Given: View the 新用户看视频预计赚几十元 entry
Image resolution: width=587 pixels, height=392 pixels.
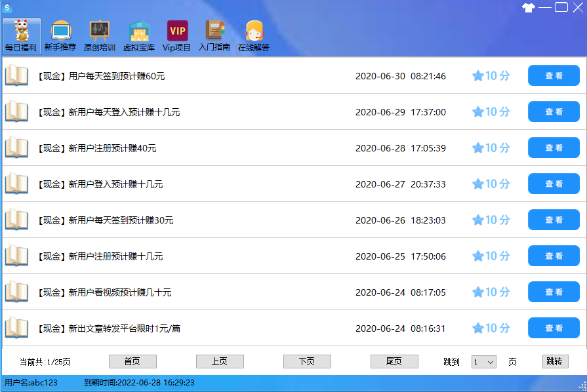Looking at the screenshot, I should pos(554,292).
